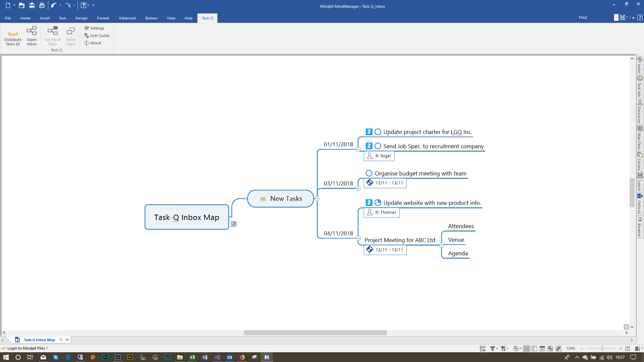Collapse the 03/11/2018 branch
Image resolution: width=644 pixels, height=362 pixels.
point(358,189)
